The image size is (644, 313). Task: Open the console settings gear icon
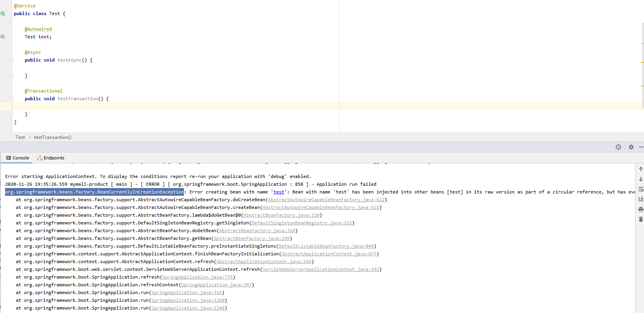(x=631, y=147)
